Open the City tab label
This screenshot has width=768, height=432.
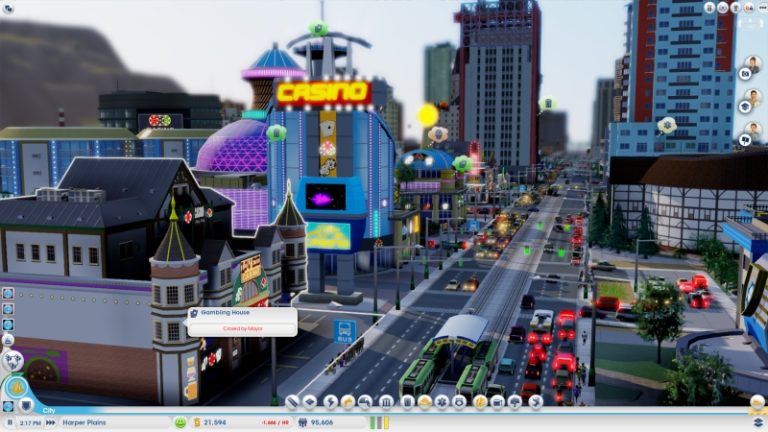48,410
